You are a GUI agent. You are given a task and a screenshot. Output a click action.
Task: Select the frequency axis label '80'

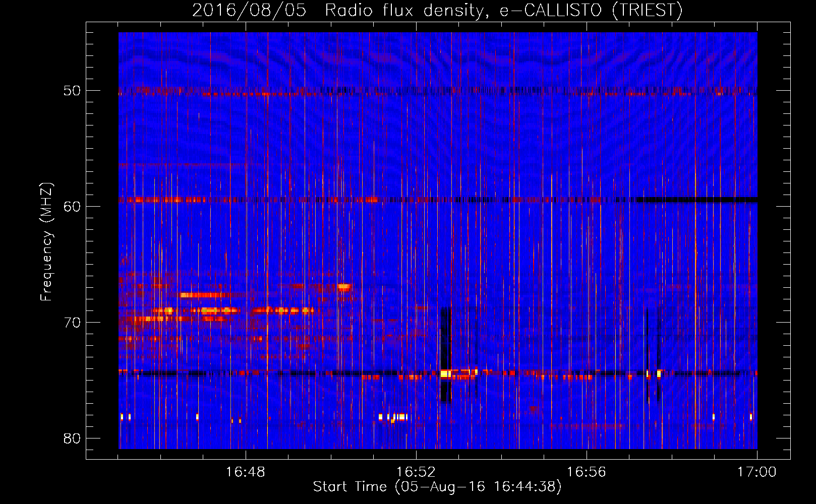(72, 438)
